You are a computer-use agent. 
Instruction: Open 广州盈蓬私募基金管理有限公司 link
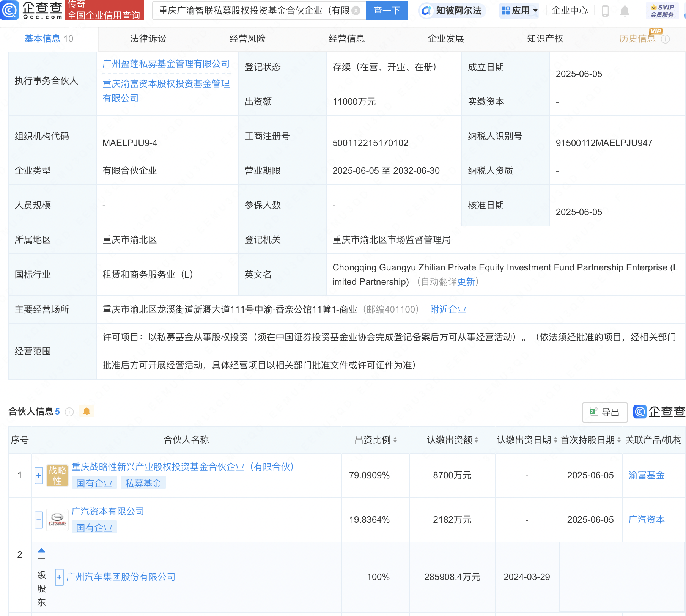coord(166,64)
